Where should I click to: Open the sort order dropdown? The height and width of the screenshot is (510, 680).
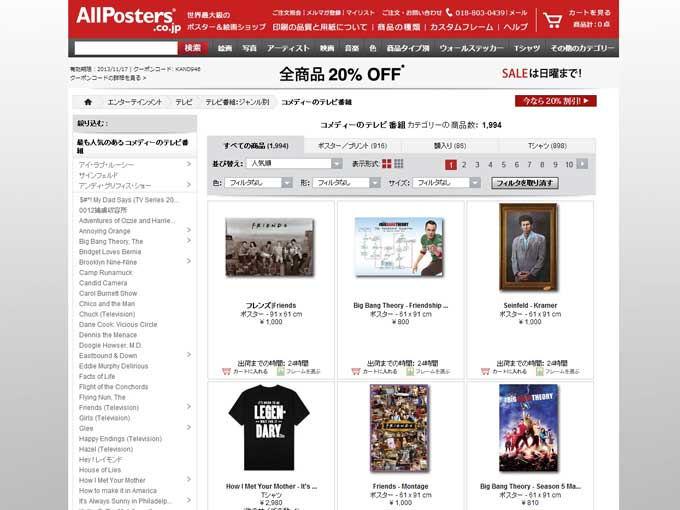point(294,163)
